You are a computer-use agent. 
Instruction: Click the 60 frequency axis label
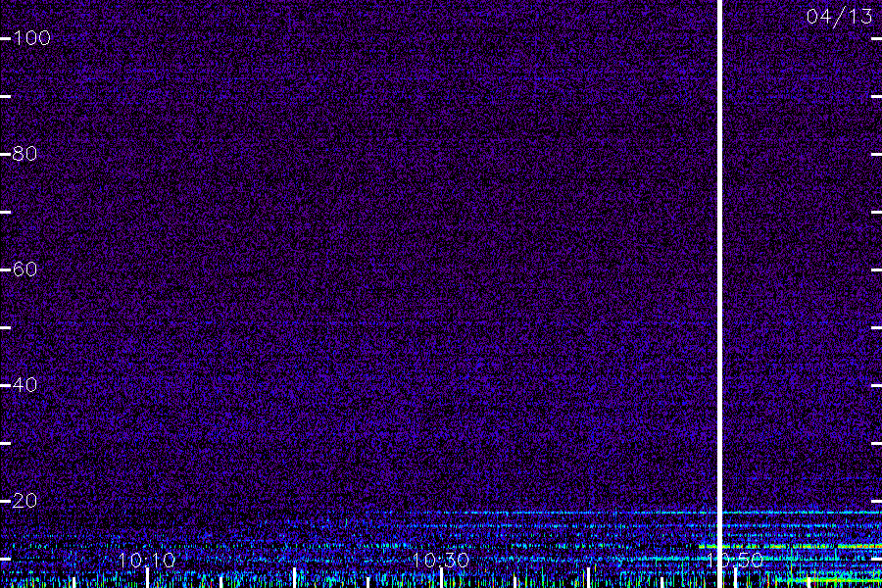[x=24, y=269]
